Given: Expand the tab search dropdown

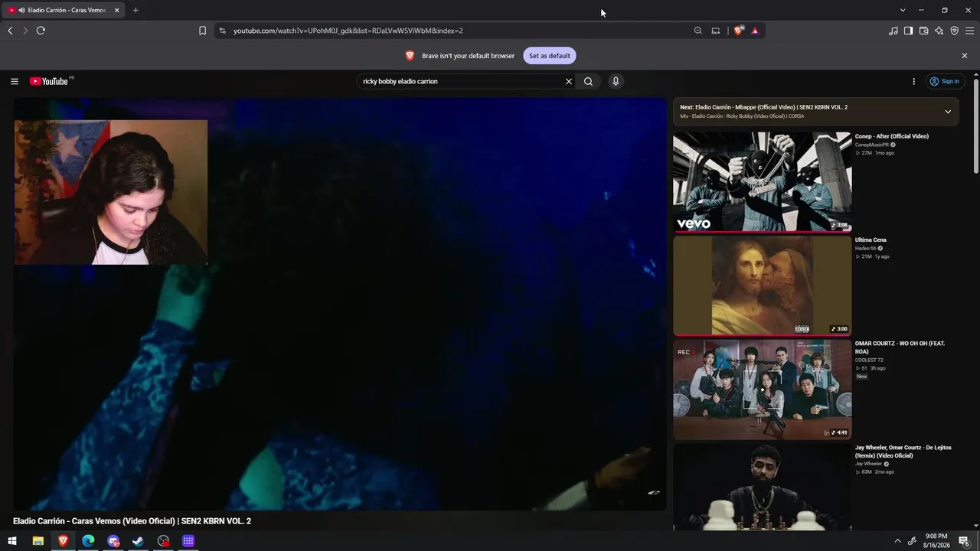Looking at the screenshot, I should pos(903,10).
